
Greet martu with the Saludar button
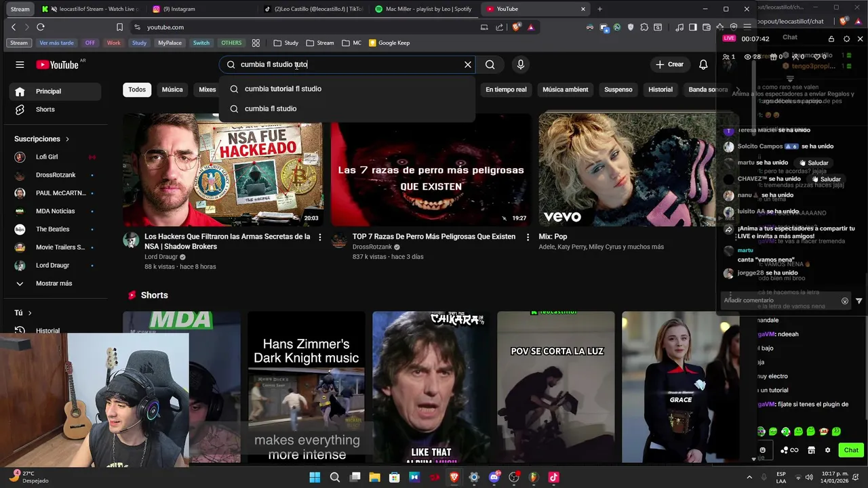pos(814,163)
